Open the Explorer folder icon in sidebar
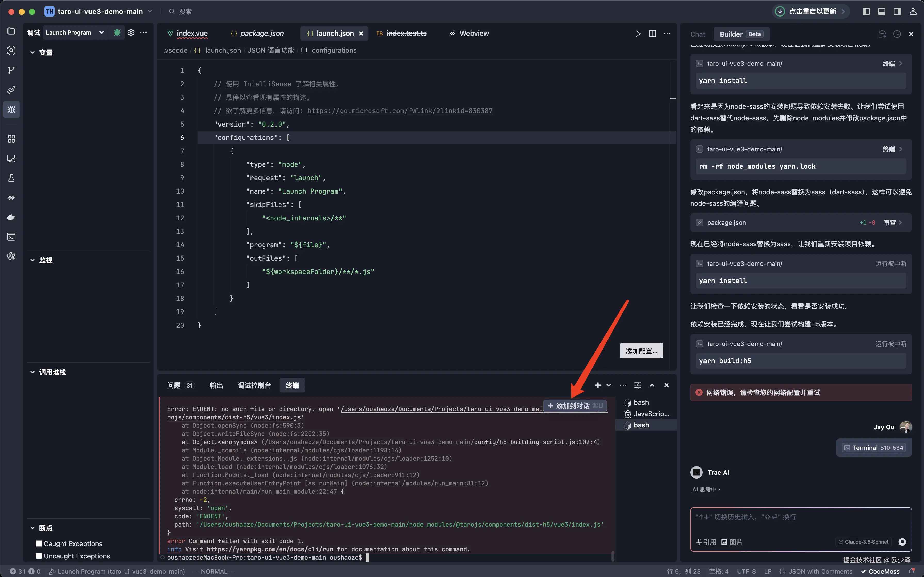The width and height of the screenshot is (924, 577). coord(11,31)
